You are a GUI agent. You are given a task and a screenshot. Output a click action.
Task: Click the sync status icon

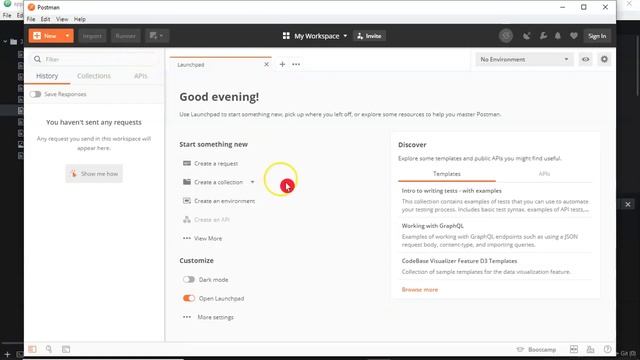(506, 36)
